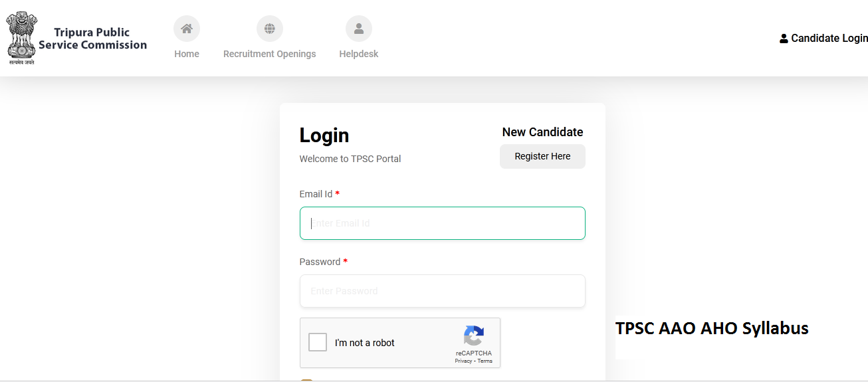Click the Tripura emblem logo

pos(21,38)
